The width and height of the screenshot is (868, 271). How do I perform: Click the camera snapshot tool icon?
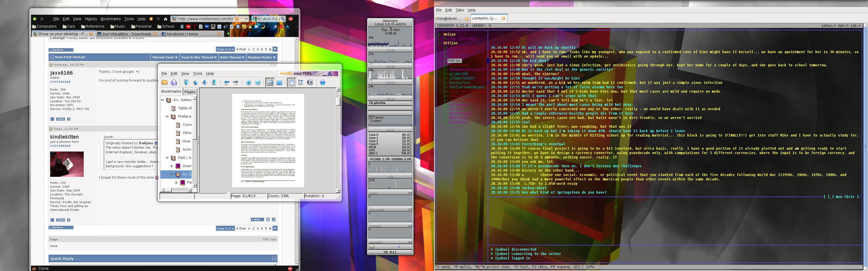(x=310, y=83)
